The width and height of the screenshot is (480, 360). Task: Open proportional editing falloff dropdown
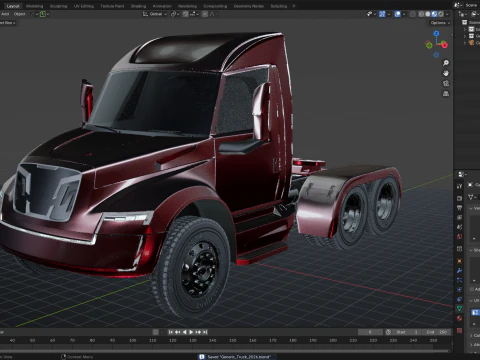click(x=212, y=14)
